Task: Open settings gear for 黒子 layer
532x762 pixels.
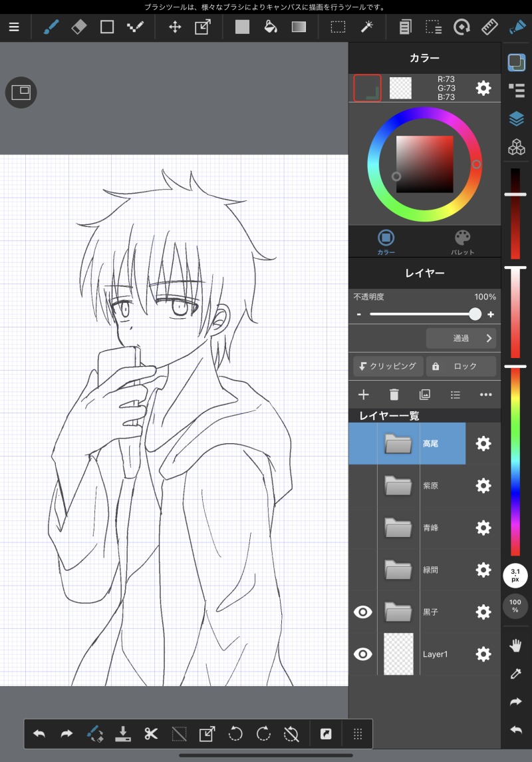Action: [x=483, y=612]
